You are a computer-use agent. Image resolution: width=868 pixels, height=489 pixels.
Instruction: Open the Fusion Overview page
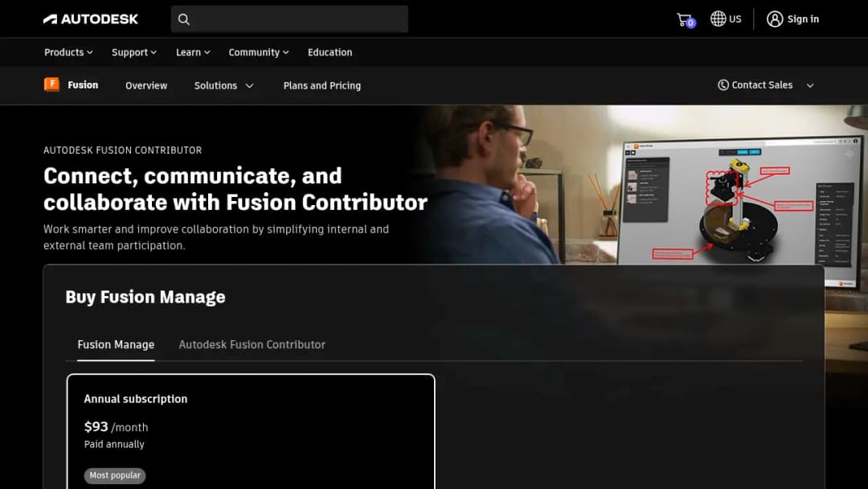tap(146, 85)
